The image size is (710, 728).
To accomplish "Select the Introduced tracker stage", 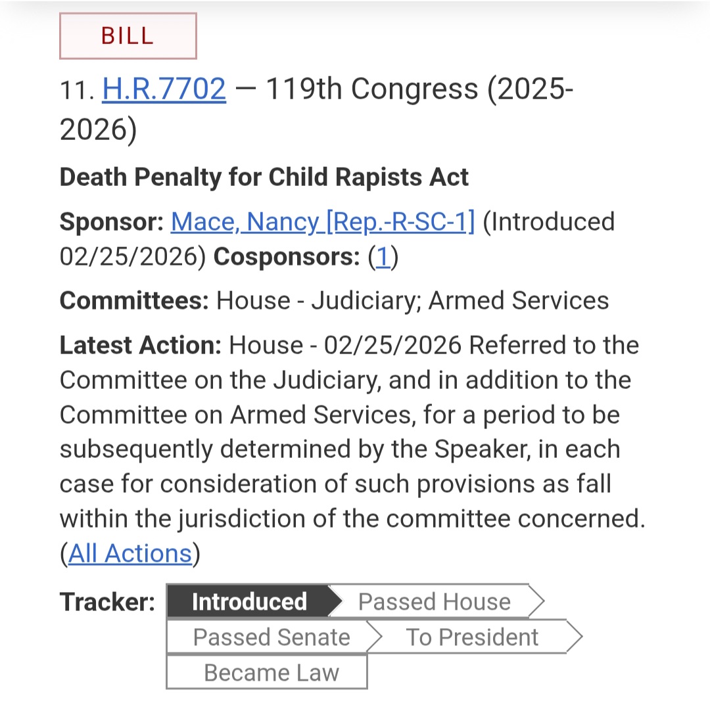I will (249, 601).
